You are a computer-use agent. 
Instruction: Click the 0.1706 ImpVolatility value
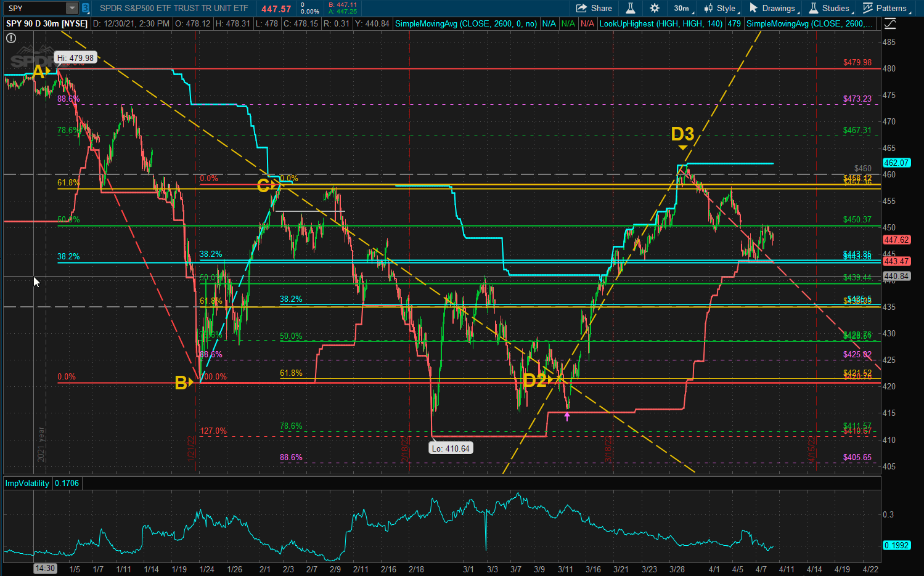67,483
